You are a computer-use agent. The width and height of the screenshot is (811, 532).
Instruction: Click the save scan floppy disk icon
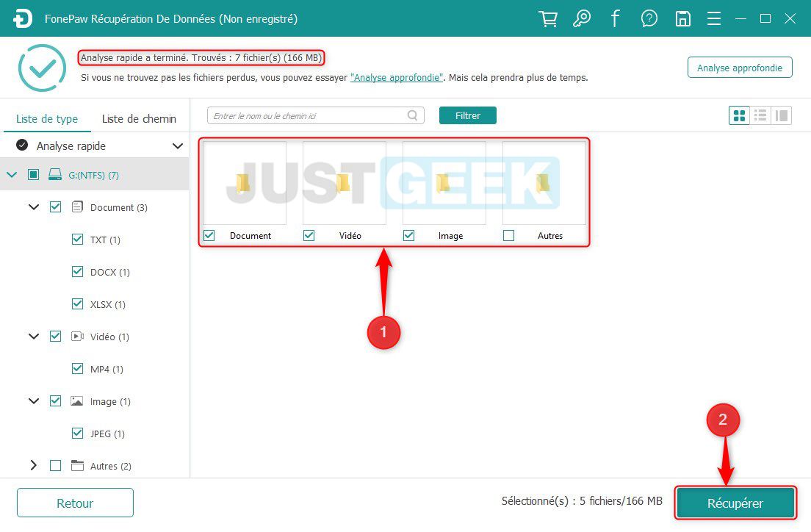coord(682,18)
